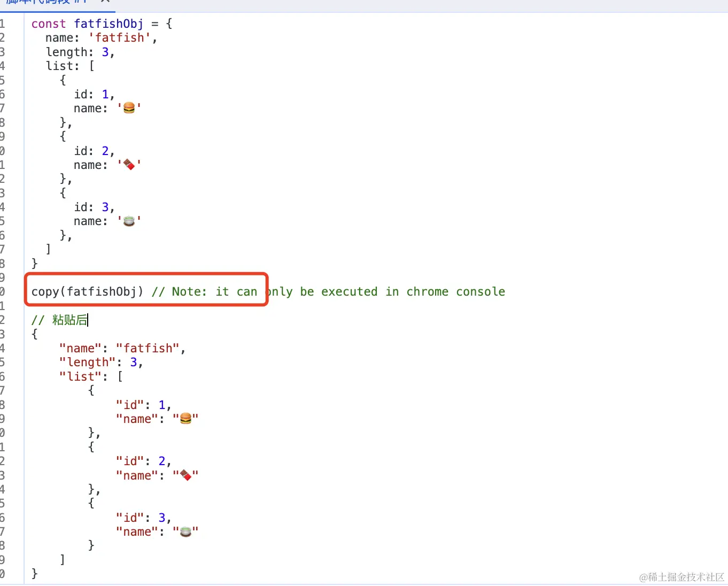Click the hamburger emoji in double quotes
Viewport: 728px width, 586px height.
pos(185,419)
